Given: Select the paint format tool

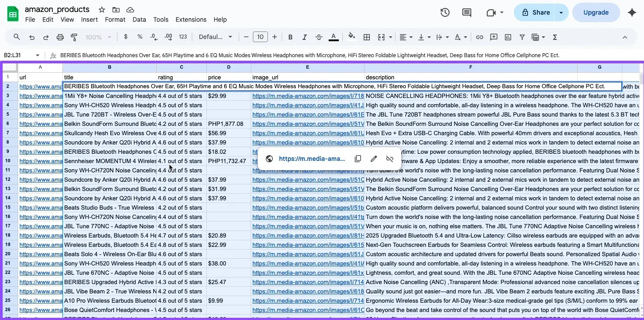Looking at the screenshot, I should click(74, 37).
